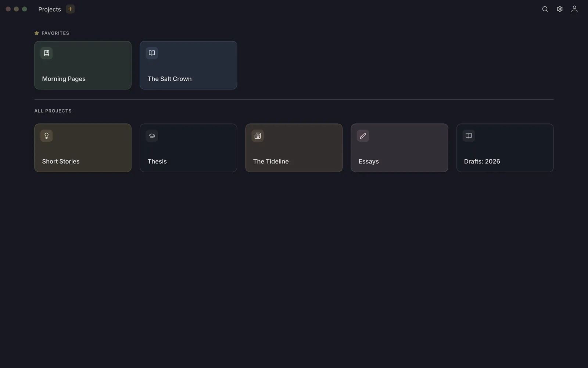This screenshot has width=588, height=368.
Task: Click the plus button to add a project
Action: tap(70, 9)
